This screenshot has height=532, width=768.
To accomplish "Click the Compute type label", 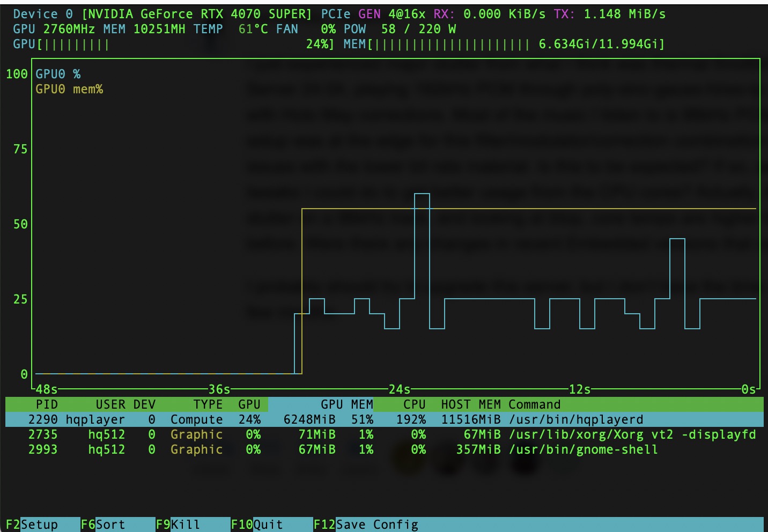I will point(197,419).
